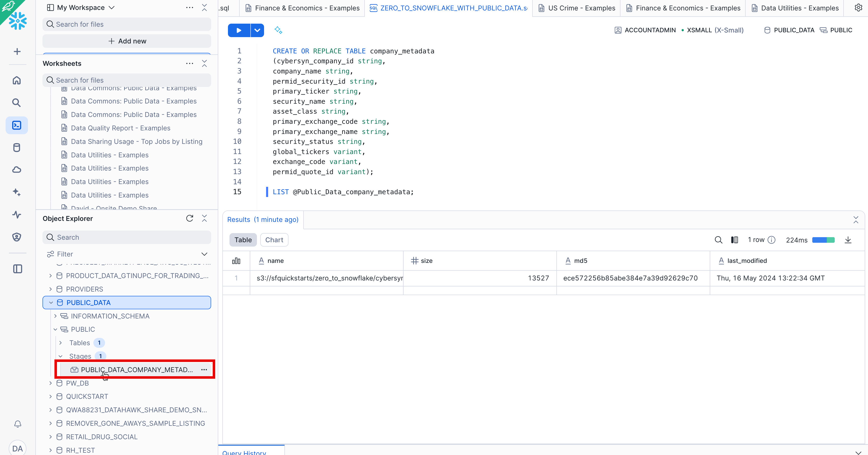Image resolution: width=868 pixels, height=455 pixels.
Task: Expand the Tables node under PUBLIC
Action: (61, 343)
